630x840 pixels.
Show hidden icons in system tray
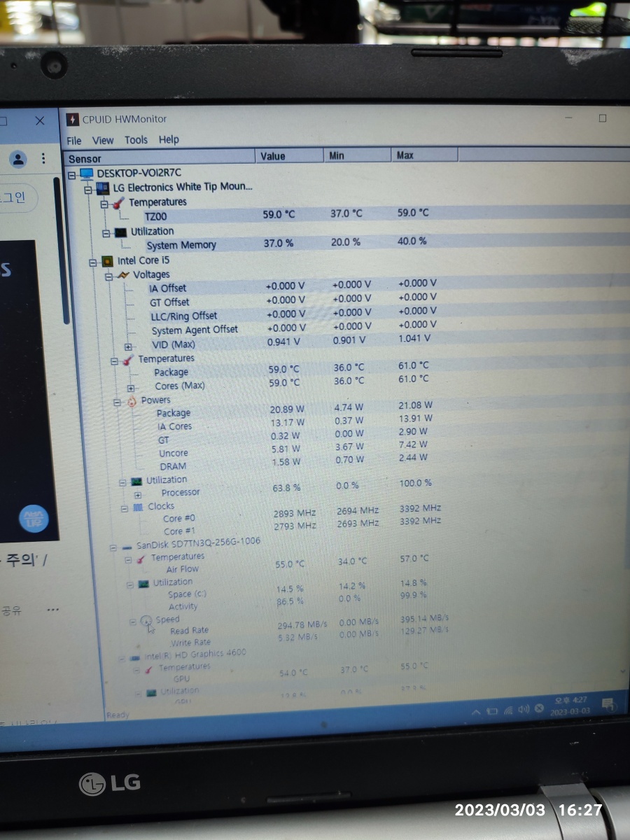pyautogui.click(x=476, y=711)
